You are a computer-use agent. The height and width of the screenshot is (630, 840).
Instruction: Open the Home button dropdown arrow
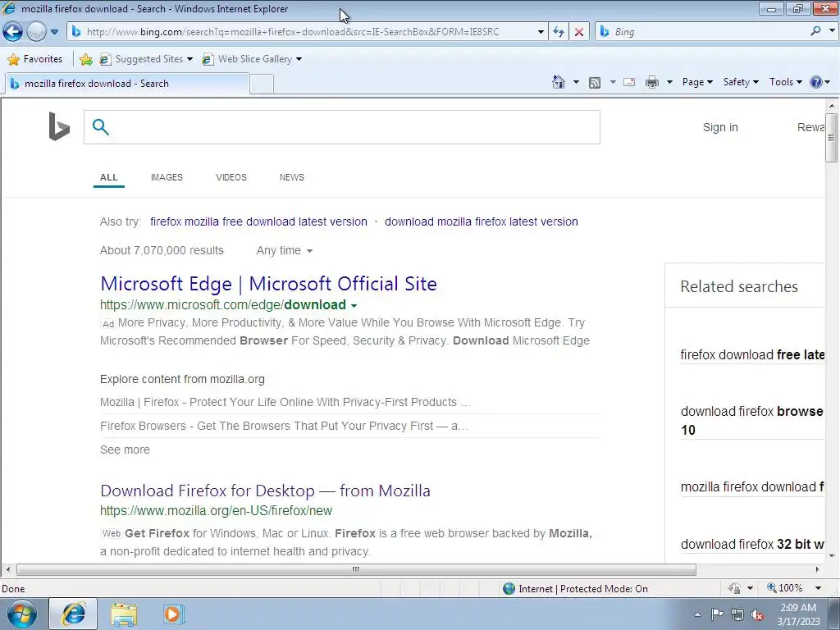point(576,82)
